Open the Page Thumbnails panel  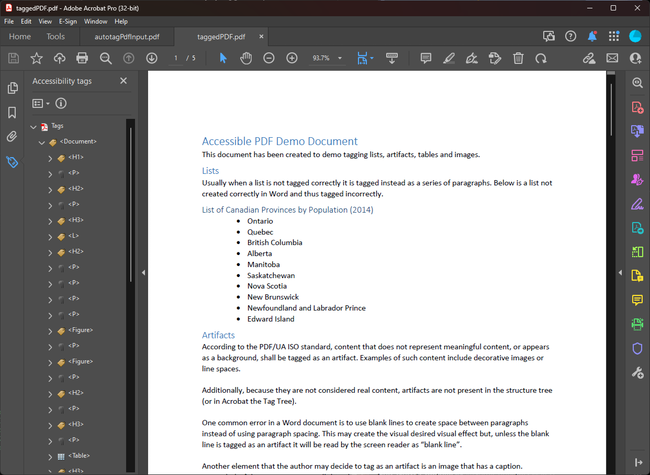[x=12, y=88]
